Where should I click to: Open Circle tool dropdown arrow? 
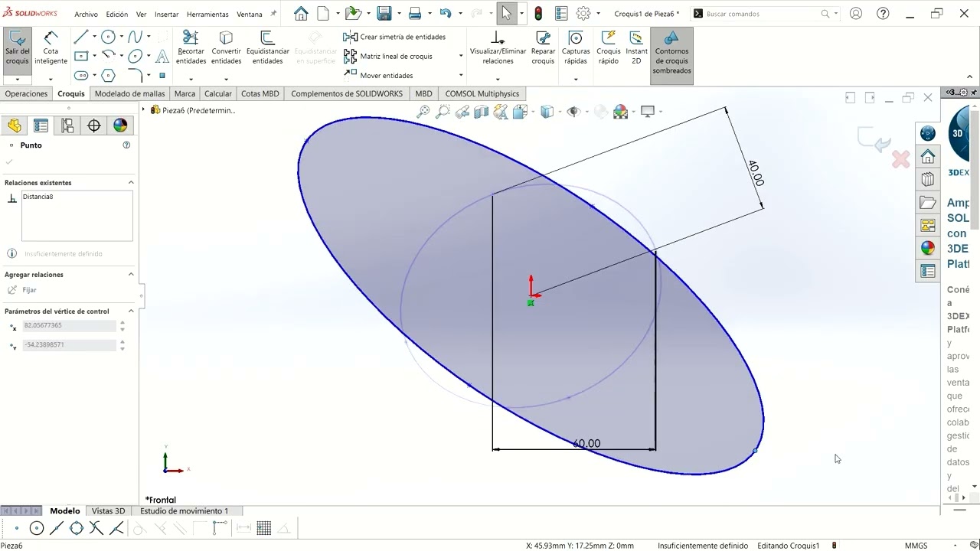121,37
